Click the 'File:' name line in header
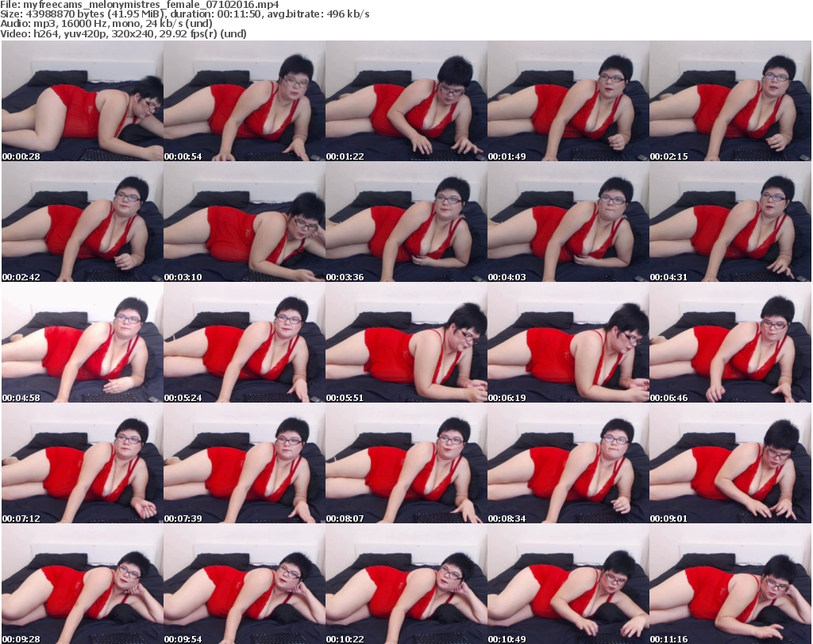Screen dimensions: 813x644 click(140, 5)
